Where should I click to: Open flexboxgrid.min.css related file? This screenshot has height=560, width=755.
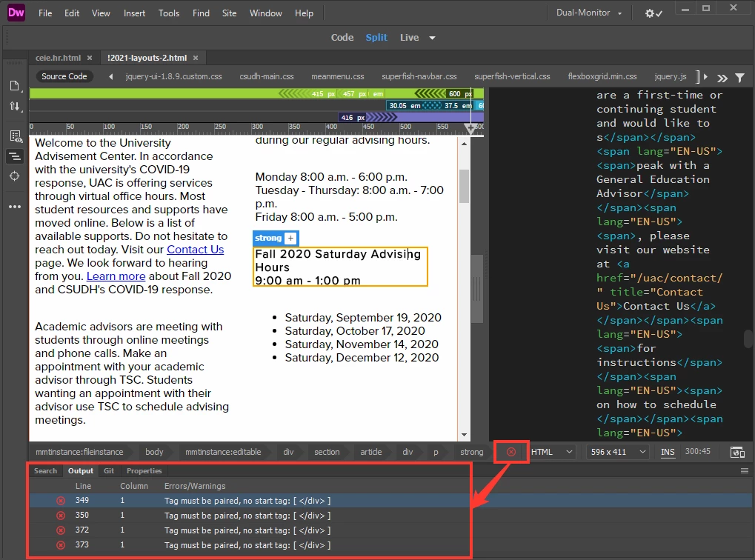602,76
